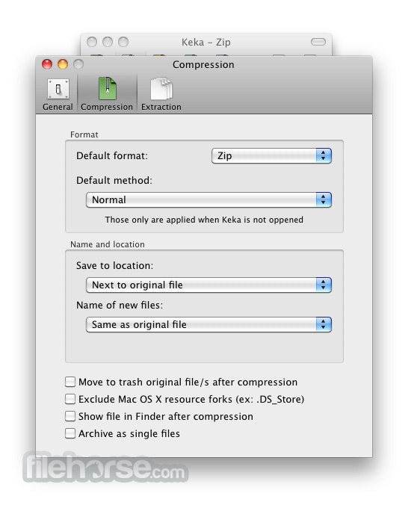Check Archive as single files option
This screenshot has height=505, width=420.
70,433
